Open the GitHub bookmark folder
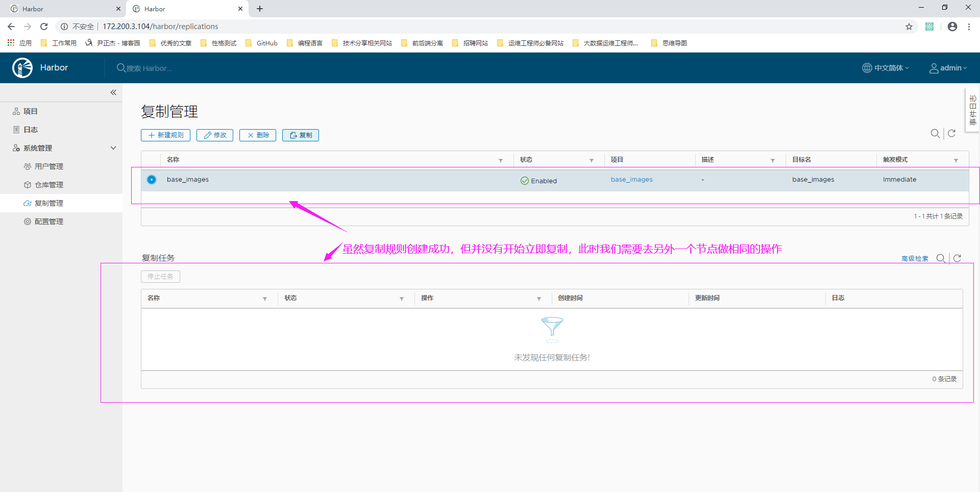The height and width of the screenshot is (492, 980). (262, 43)
